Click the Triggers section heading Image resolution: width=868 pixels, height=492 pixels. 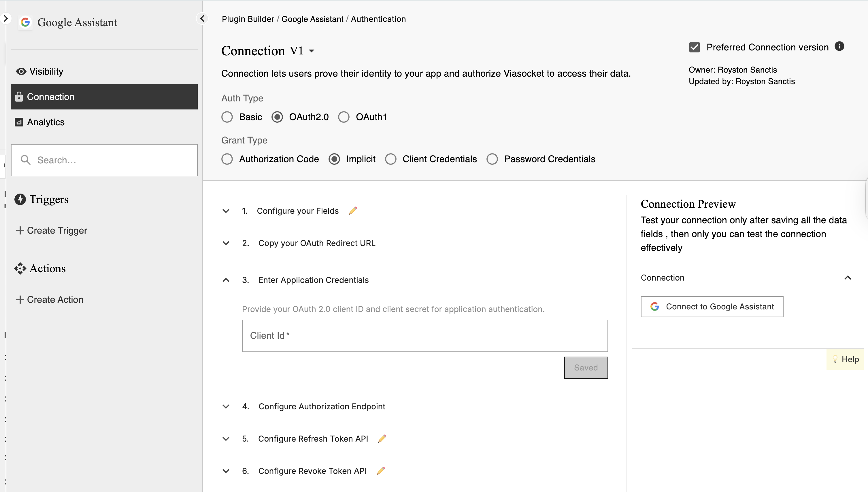coord(49,199)
